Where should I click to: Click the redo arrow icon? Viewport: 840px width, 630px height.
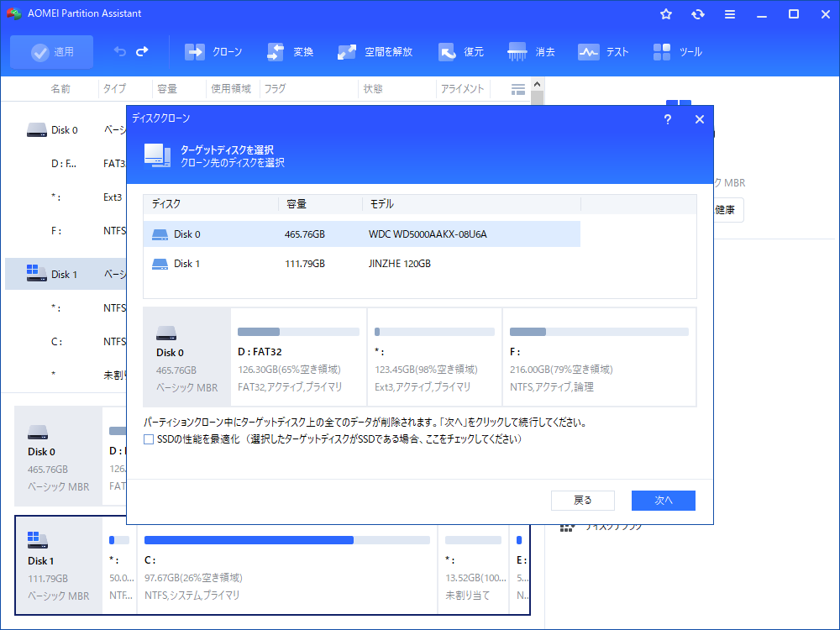pyautogui.click(x=143, y=51)
